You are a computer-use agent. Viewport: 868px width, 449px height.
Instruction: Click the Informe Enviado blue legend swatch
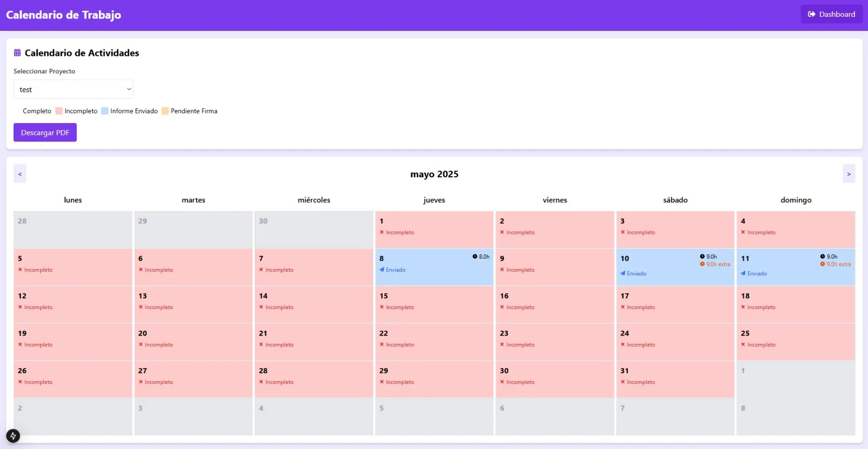(105, 111)
